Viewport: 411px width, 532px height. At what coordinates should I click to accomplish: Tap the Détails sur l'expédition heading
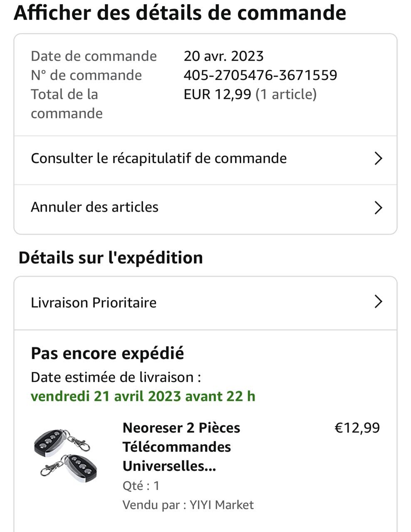[x=111, y=258]
